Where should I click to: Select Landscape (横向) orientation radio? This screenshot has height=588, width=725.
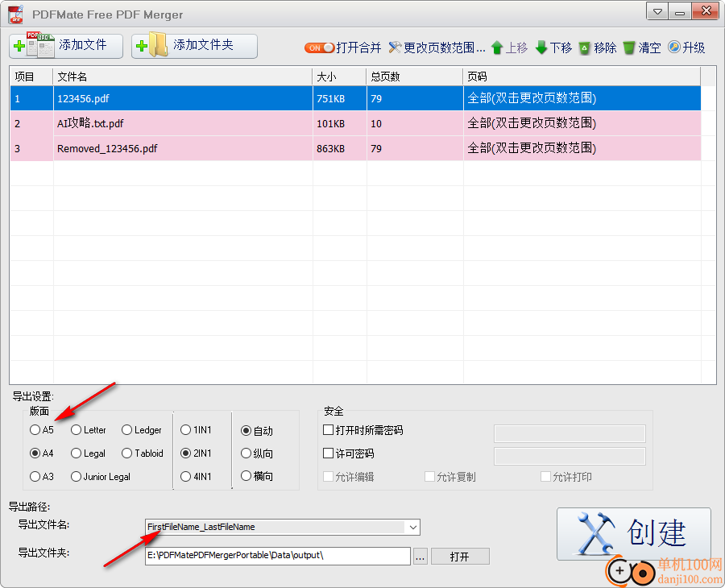tap(246, 476)
